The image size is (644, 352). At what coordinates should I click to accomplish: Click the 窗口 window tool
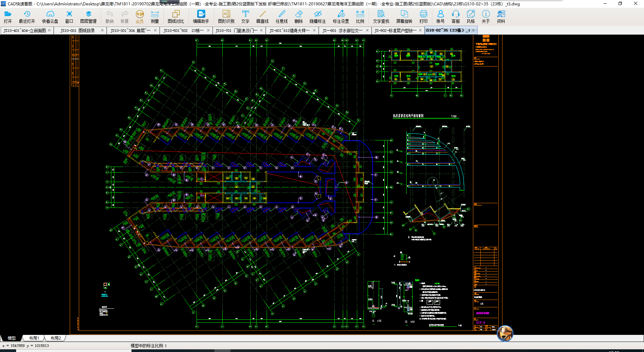click(x=69, y=17)
